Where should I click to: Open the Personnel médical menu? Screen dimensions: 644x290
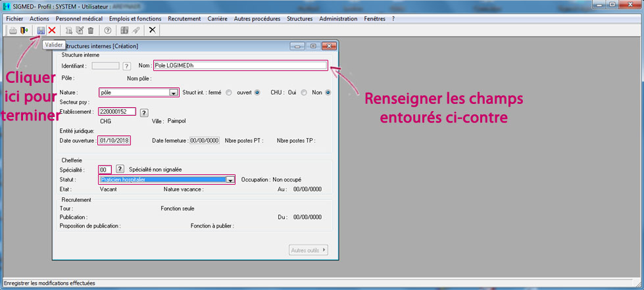click(x=80, y=18)
